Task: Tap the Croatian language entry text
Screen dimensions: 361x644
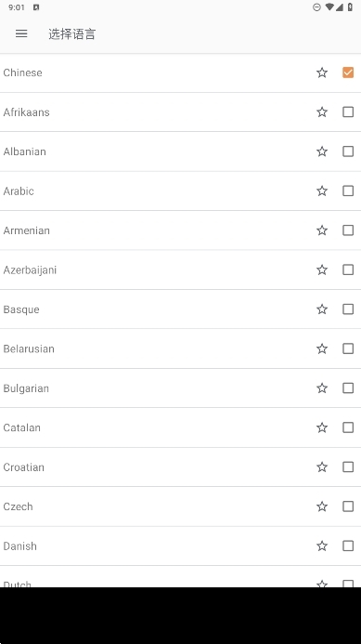Action: [x=24, y=467]
